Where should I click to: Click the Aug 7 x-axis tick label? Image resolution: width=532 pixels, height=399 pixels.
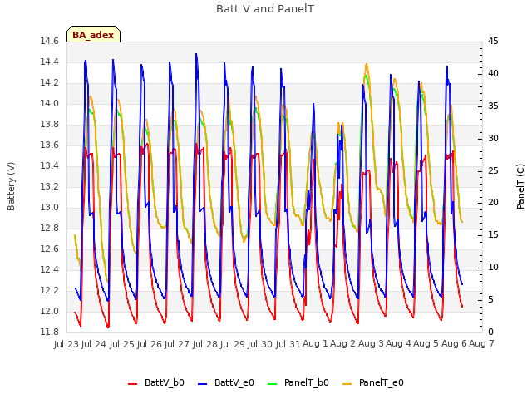pyautogui.click(x=482, y=343)
